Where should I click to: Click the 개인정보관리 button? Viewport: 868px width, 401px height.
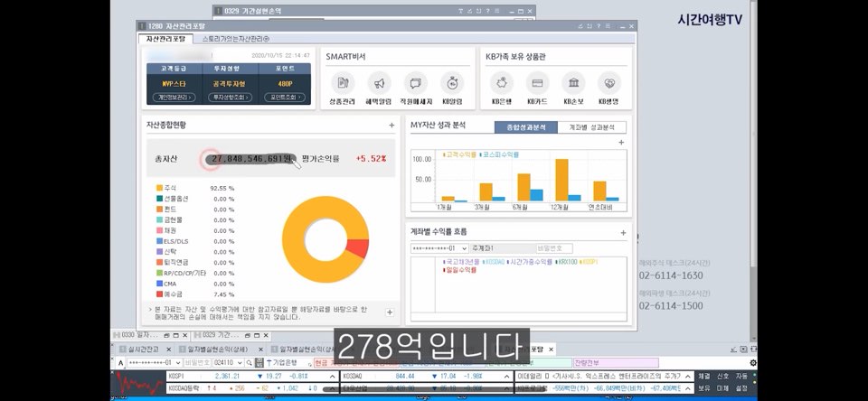(x=174, y=98)
